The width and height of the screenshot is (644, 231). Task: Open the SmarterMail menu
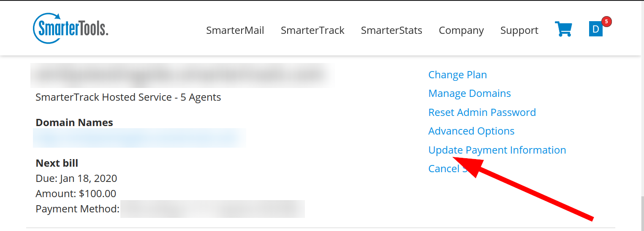(x=235, y=30)
